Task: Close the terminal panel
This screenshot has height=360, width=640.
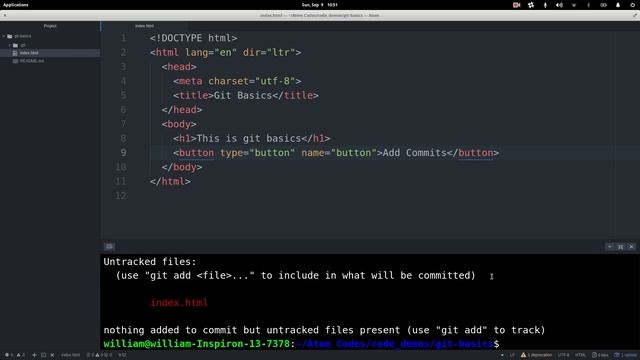Action: (x=631, y=247)
